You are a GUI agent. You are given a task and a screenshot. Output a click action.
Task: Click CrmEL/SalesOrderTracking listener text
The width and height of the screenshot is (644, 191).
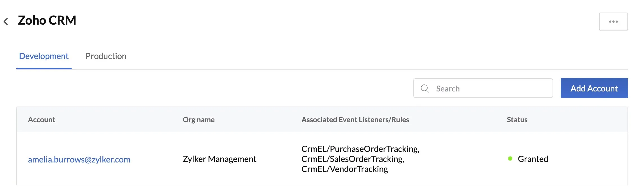[353, 159]
